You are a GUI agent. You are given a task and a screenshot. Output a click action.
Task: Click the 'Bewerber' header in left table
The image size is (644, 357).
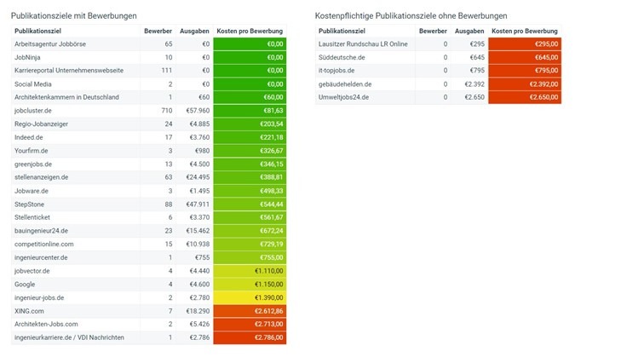158,31
